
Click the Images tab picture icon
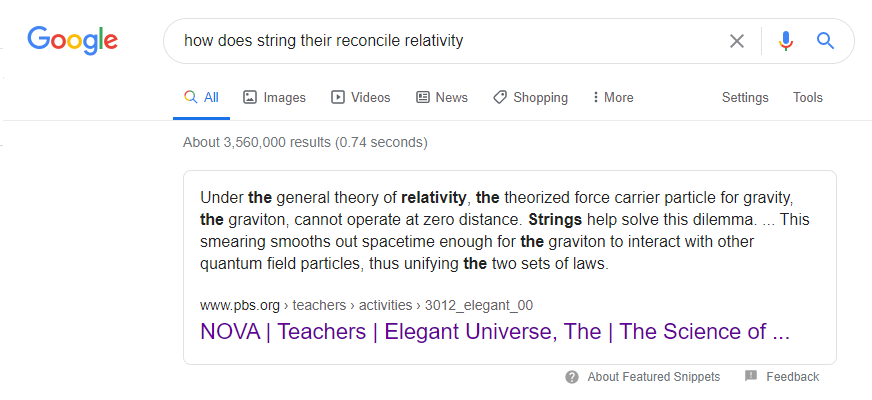click(250, 97)
